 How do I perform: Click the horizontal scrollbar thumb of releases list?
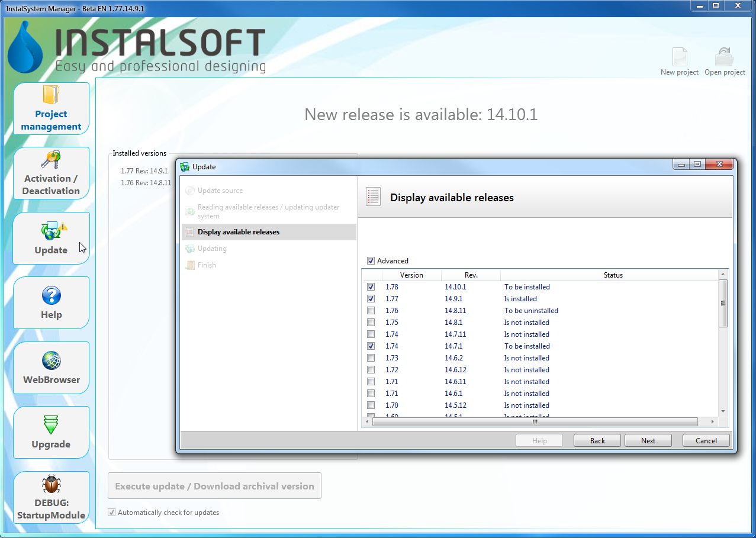(x=535, y=421)
